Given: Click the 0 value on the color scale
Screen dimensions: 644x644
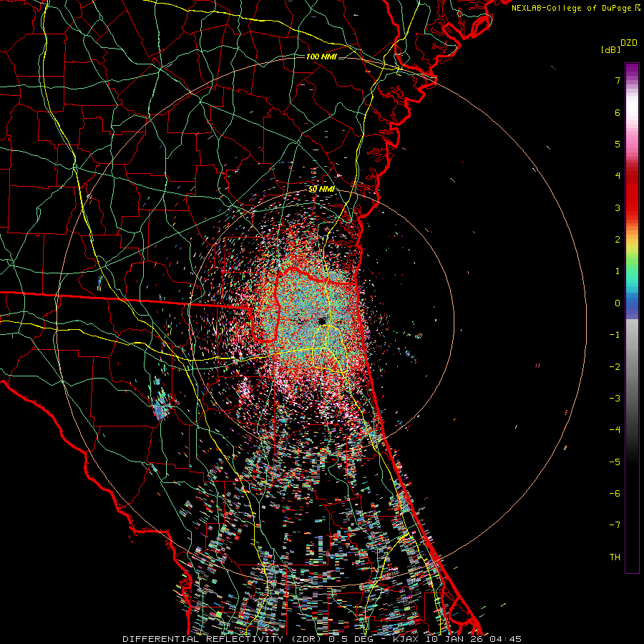Looking at the screenshot, I should pos(618,303).
